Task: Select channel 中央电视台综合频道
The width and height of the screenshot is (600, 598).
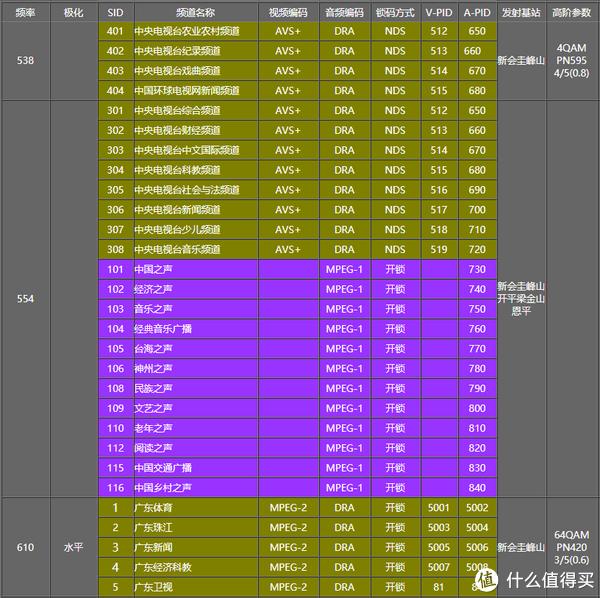Action: coord(178,111)
